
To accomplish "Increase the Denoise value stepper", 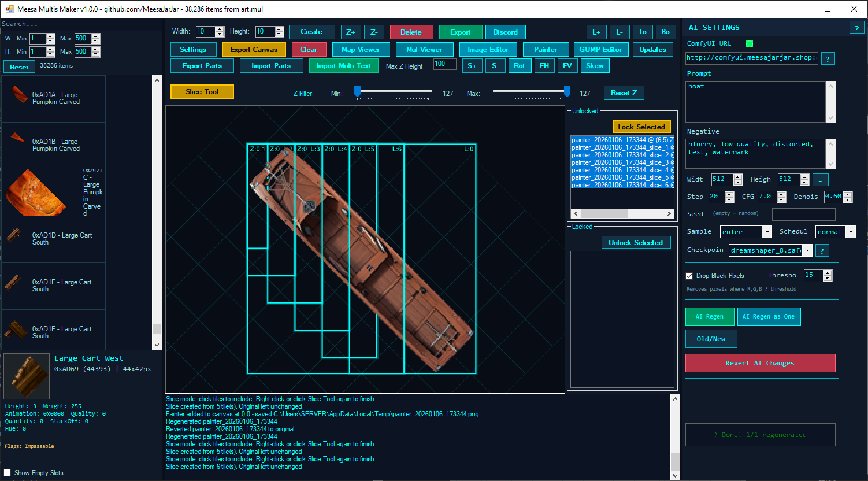I will pos(848,194).
